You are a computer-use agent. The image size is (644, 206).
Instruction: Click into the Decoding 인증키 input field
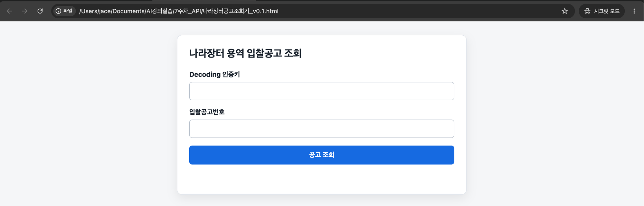(322, 91)
